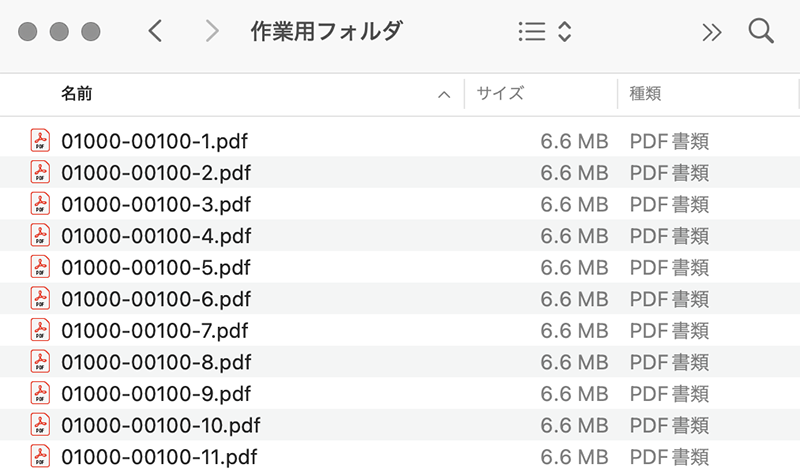The image size is (800, 472).
Task: Toggle sort order arrow in 名前 column
Action: (x=443, y=95)
